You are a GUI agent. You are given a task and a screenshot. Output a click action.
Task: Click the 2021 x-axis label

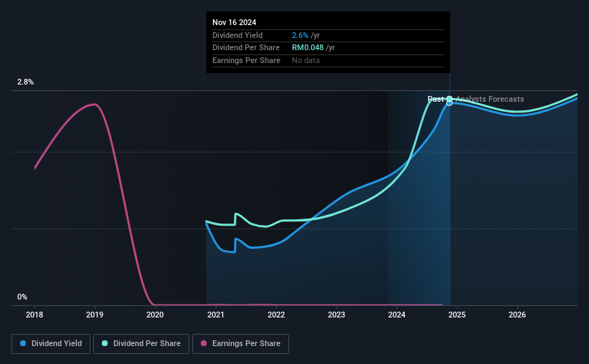[216, 315]
